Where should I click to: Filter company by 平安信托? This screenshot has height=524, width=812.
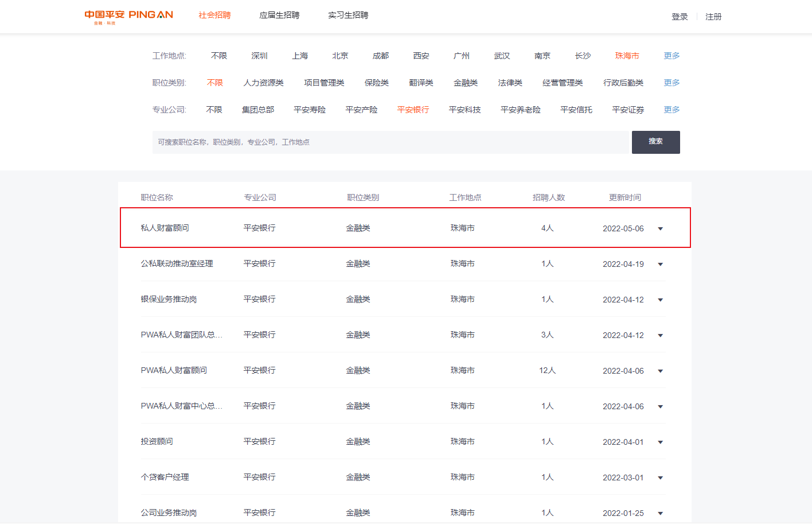(576, 110)
